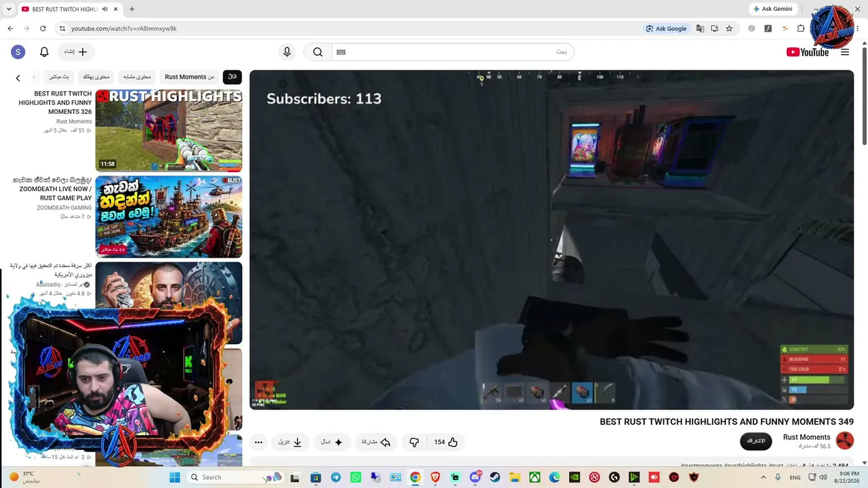Open File Explorer from the taskbar

(515, 477)
